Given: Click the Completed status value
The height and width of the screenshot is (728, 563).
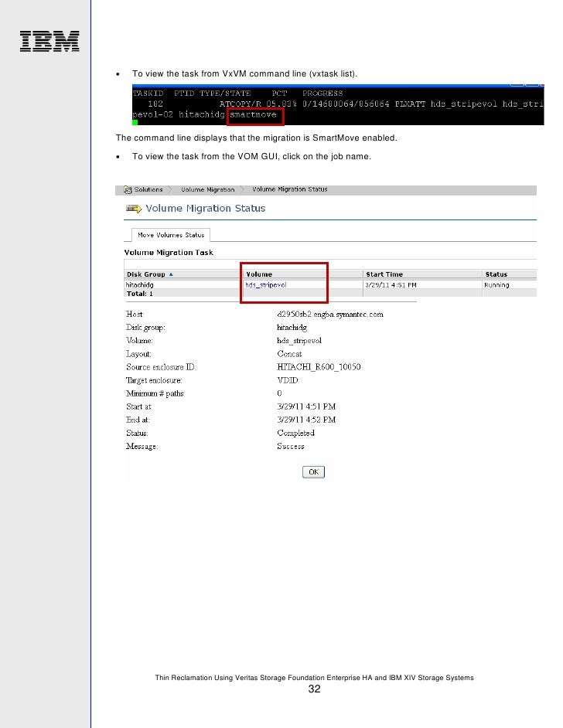Looking at the screenshot, I should coord(295,433).
